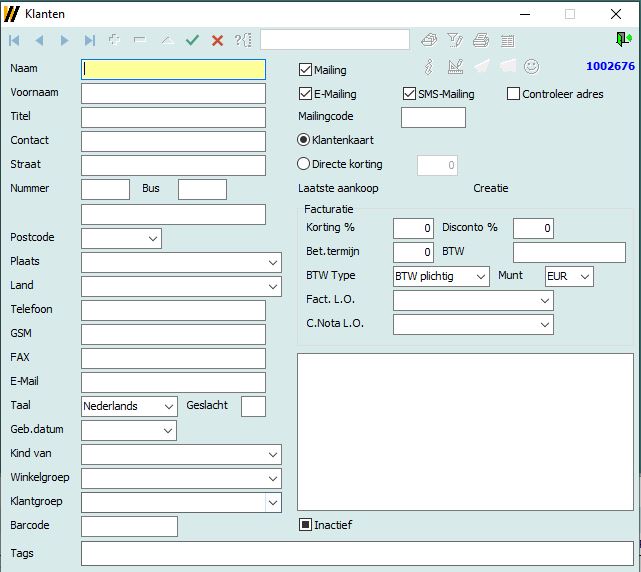Go to the previous customer record

pos(40,40)
